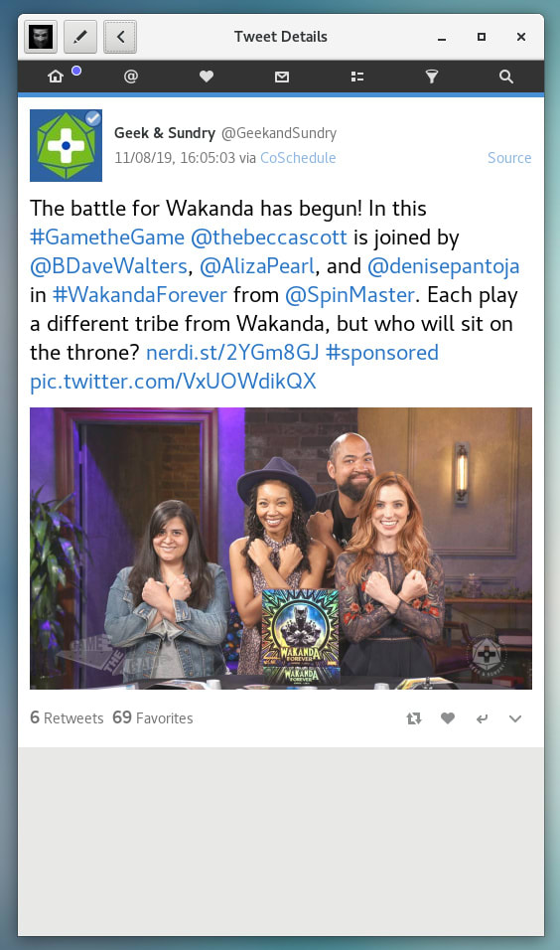Open the #WakandaForever hashtag

[x=140, y=295]
